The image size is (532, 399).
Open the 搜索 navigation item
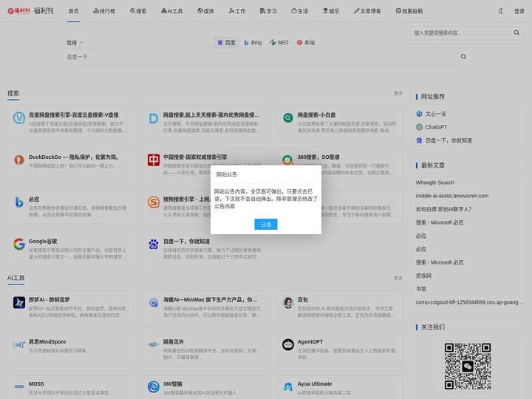point(138,11)
